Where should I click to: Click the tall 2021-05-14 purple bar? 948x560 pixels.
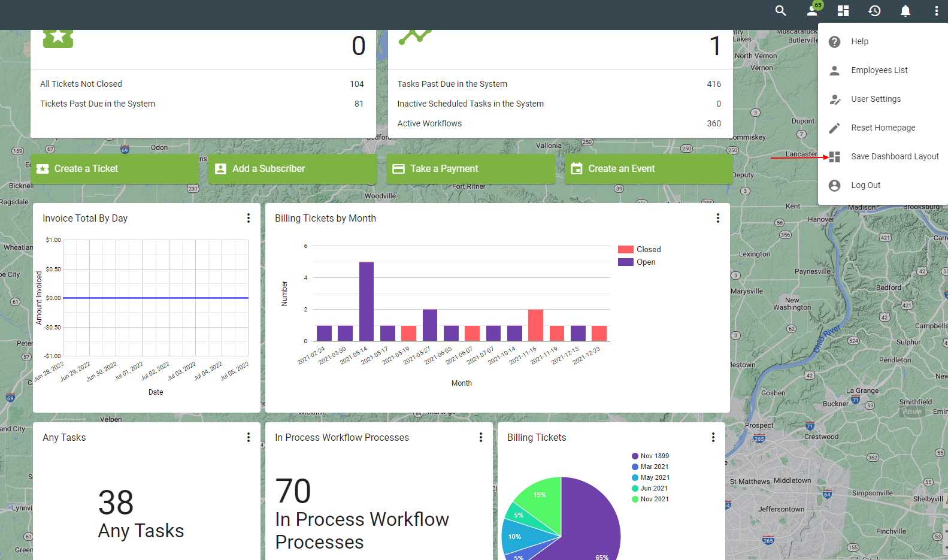pos(367,301)
